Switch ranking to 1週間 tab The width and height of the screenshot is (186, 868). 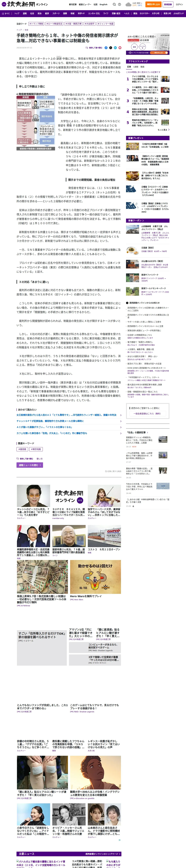[136, 67]
